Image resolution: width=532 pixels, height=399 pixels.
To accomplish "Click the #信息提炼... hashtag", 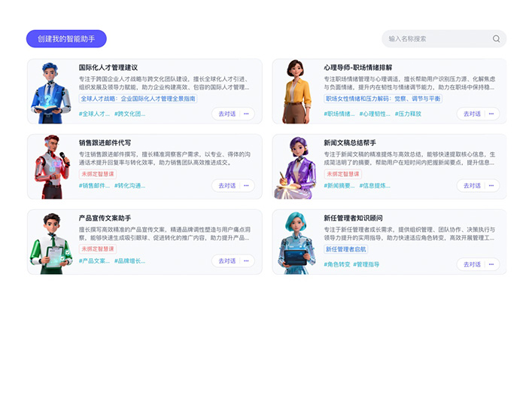I will 375,185.
